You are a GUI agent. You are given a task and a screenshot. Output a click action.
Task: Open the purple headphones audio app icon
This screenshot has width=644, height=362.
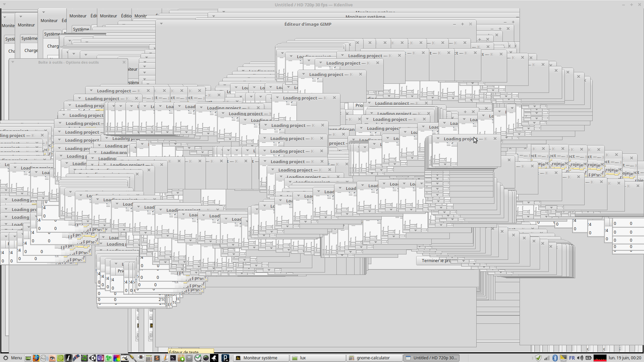pos(101,358)
